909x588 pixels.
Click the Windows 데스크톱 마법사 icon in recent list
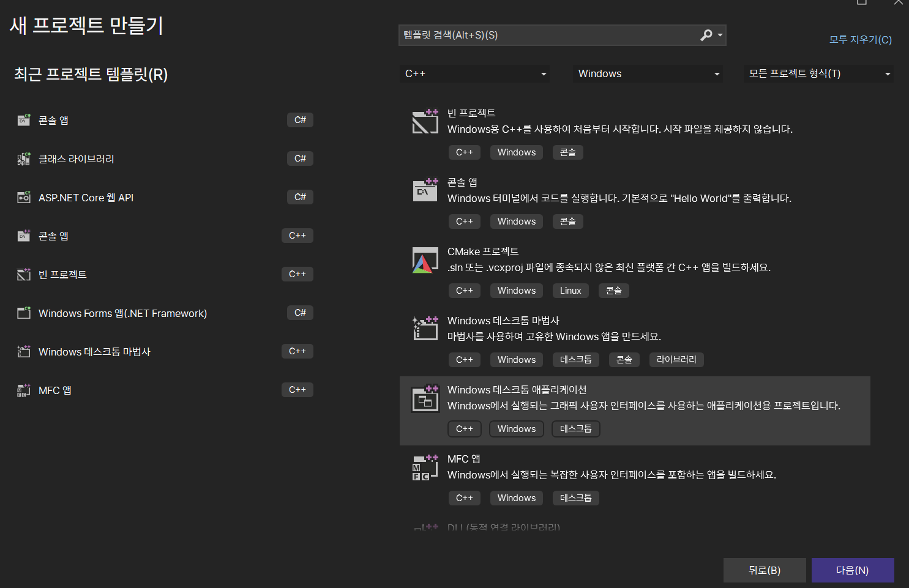[24, 351]
